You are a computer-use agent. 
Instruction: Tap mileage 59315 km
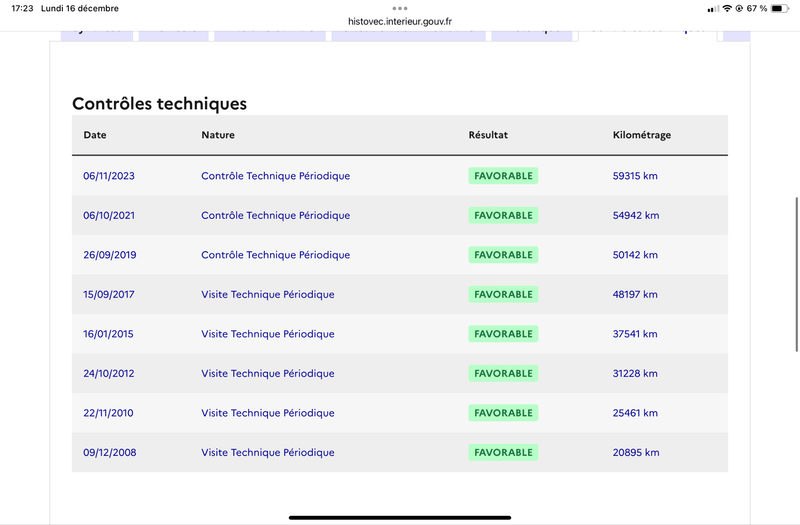pyautogui.click(x=635, y=176)
